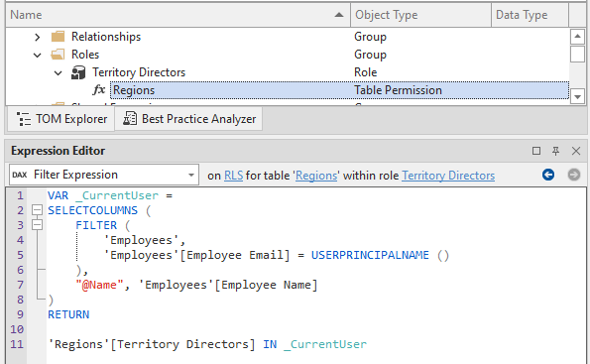The width and height of the screenshot is (590, 364).
Task: Navigate forward with the grey arrow
Action: [574, 175]
